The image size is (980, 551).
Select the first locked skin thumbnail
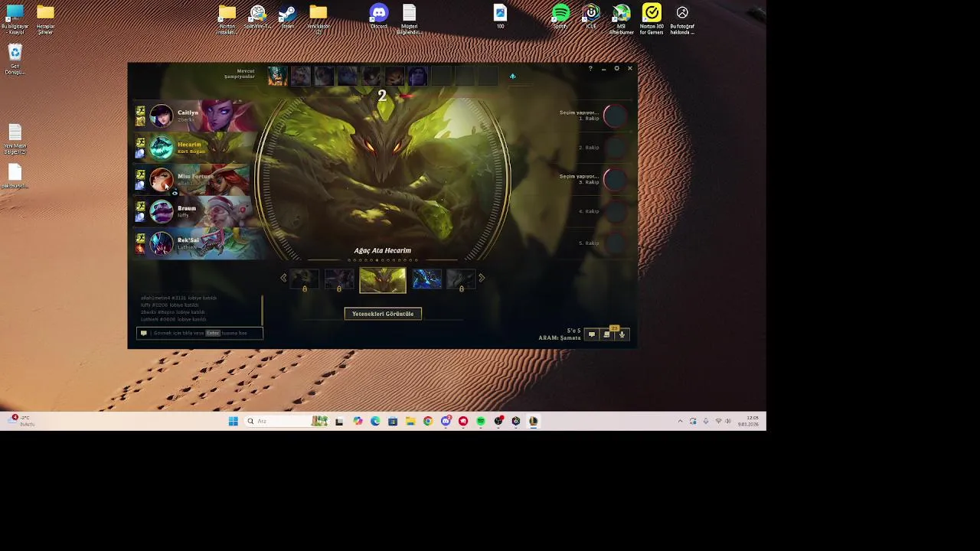coord(305,280)
